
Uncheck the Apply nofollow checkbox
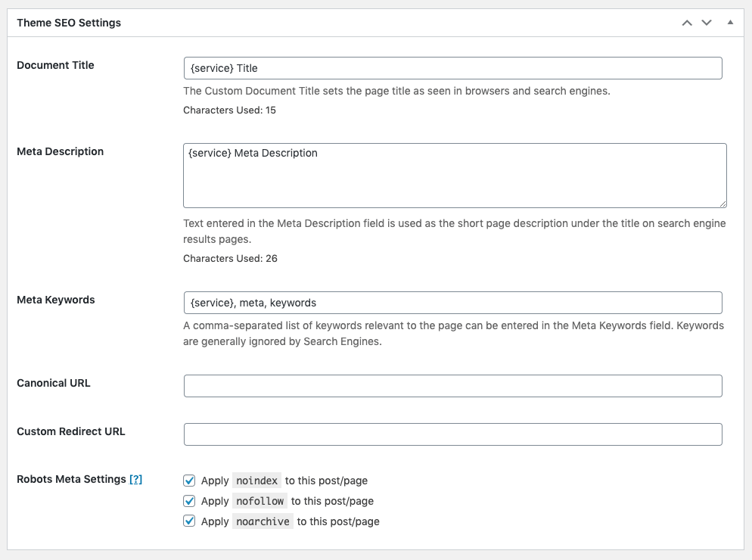coord(189,501)
